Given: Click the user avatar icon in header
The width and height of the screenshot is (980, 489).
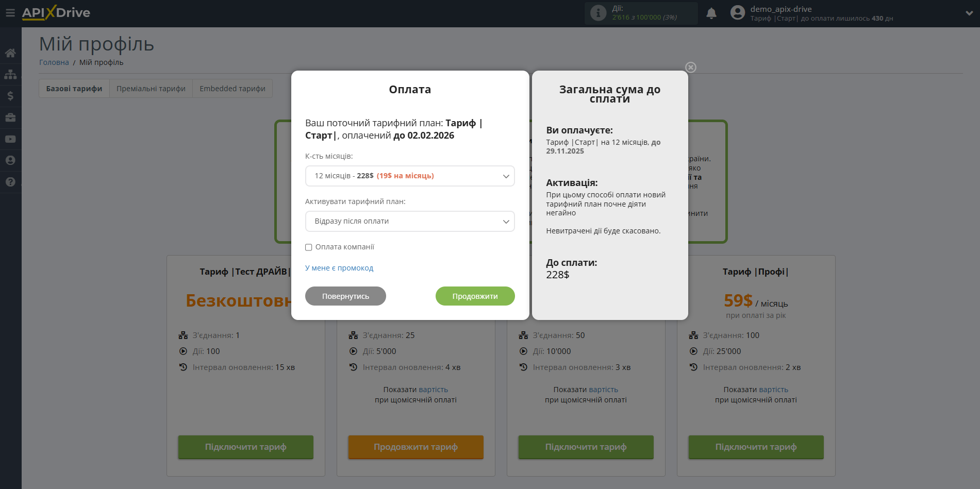Looking at the screenshot, I should pyautogui.click(x=738, y=13).
